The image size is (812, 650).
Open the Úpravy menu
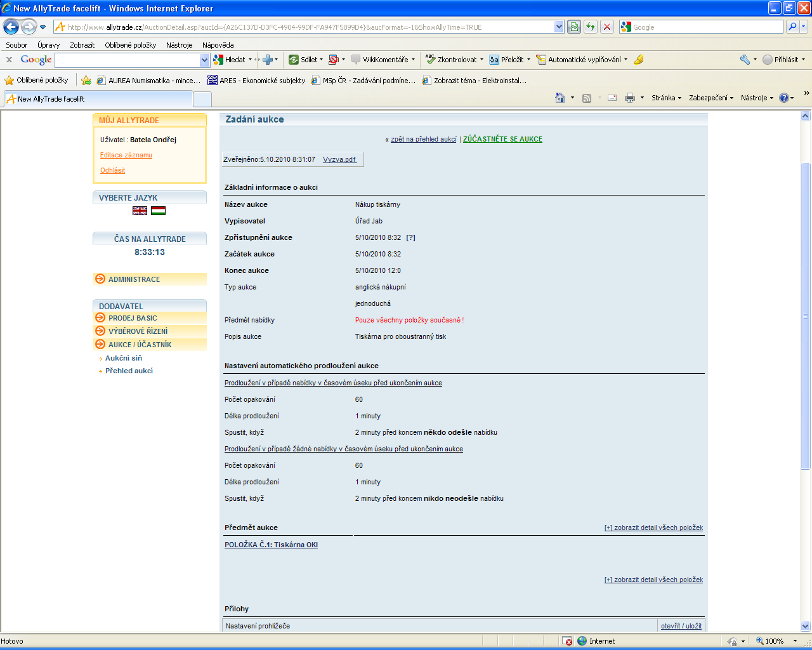click(48, 45)
